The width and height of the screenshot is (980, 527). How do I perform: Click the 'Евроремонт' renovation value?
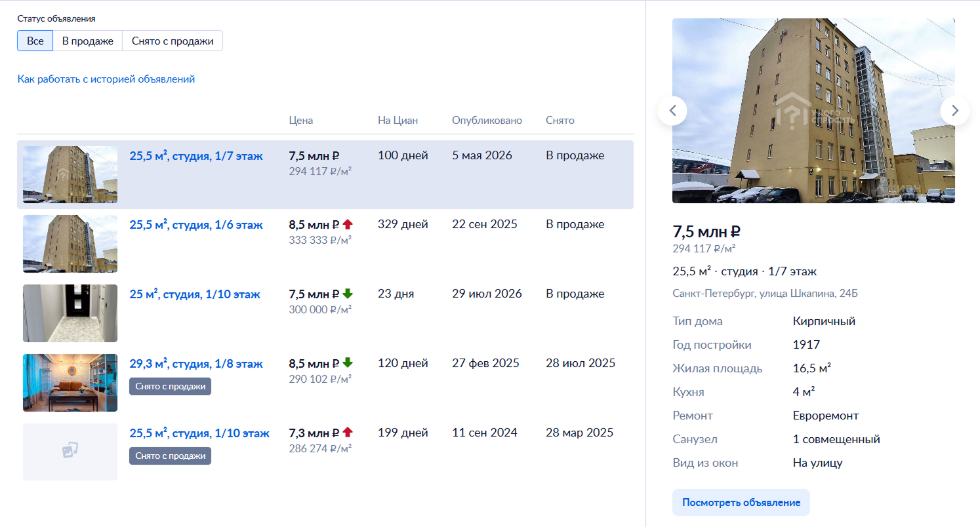[826, 416]
